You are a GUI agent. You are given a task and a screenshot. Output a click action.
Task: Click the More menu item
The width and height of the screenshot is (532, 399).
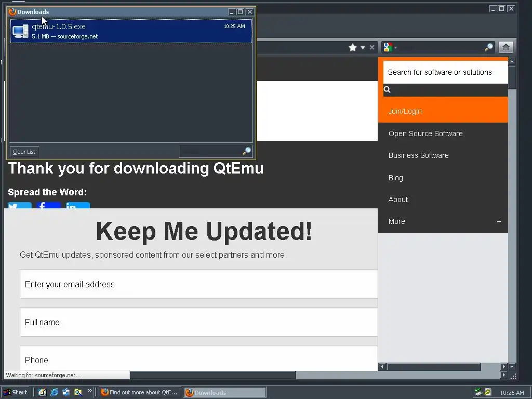click(x=396, y=221)
